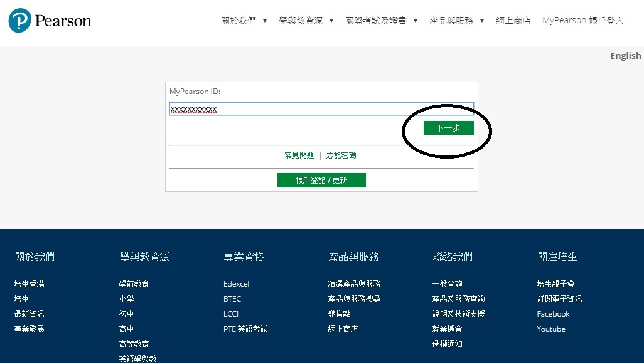Screen dimensions: 644x363
Task: Go to 高等教育 in the footer
Action: pyautogui.click(x=134, y=344)
